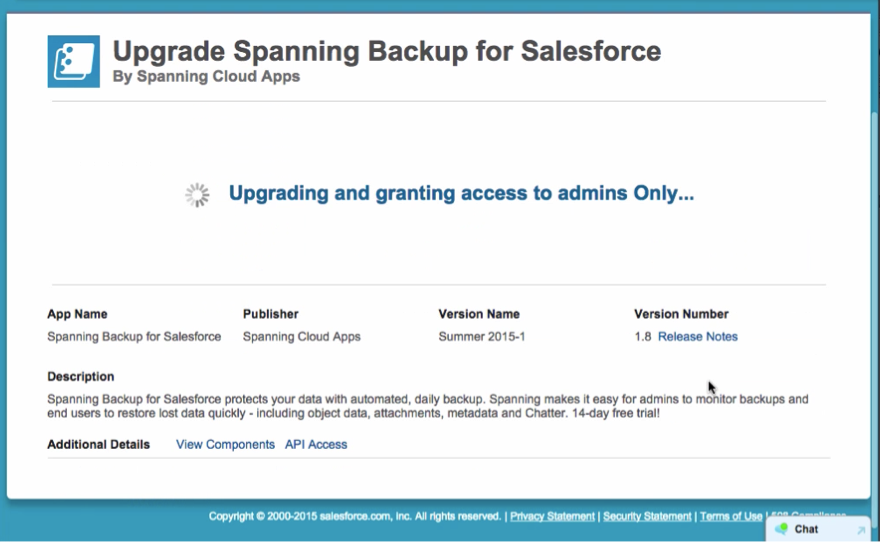Viewport: 880px width, 542px height.
Task: Open the View Components link
Action: point(225,444)
